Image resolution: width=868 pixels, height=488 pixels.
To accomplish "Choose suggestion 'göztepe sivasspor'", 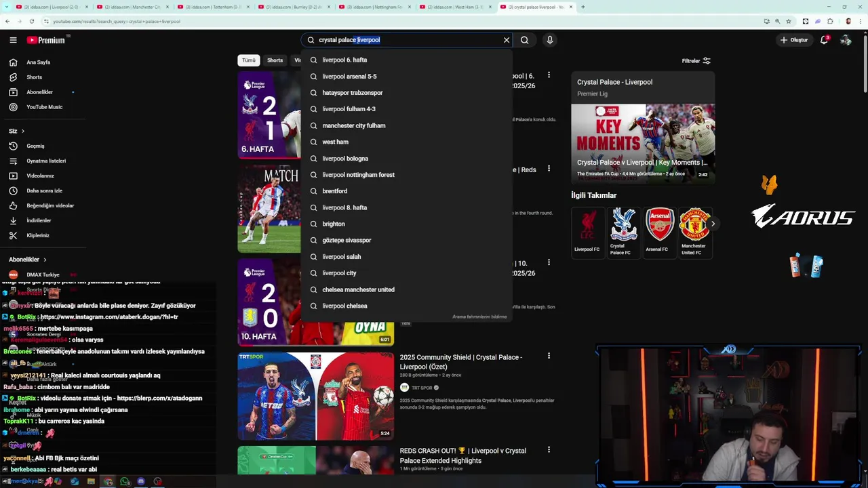I will tap(406, 240).
